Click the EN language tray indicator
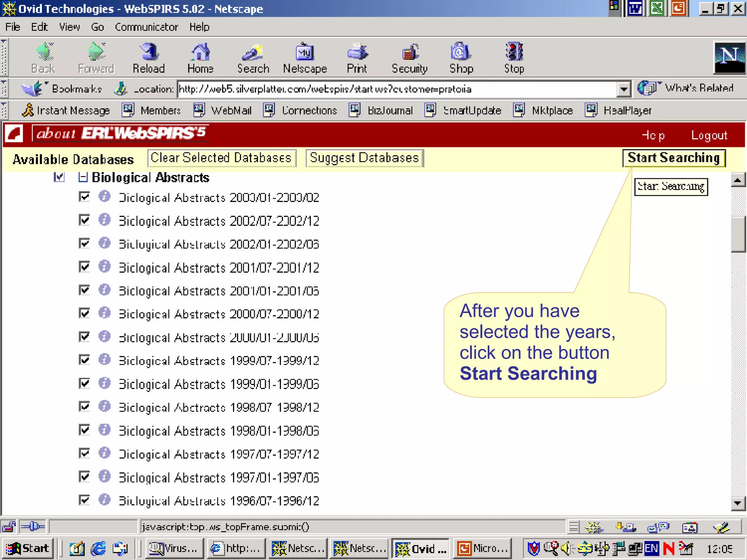 651,548
